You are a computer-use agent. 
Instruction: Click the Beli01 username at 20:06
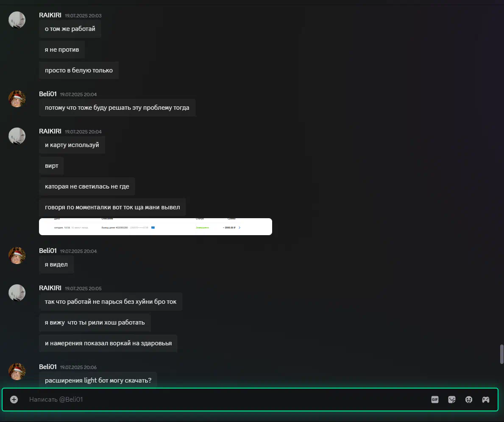[47, 367]
